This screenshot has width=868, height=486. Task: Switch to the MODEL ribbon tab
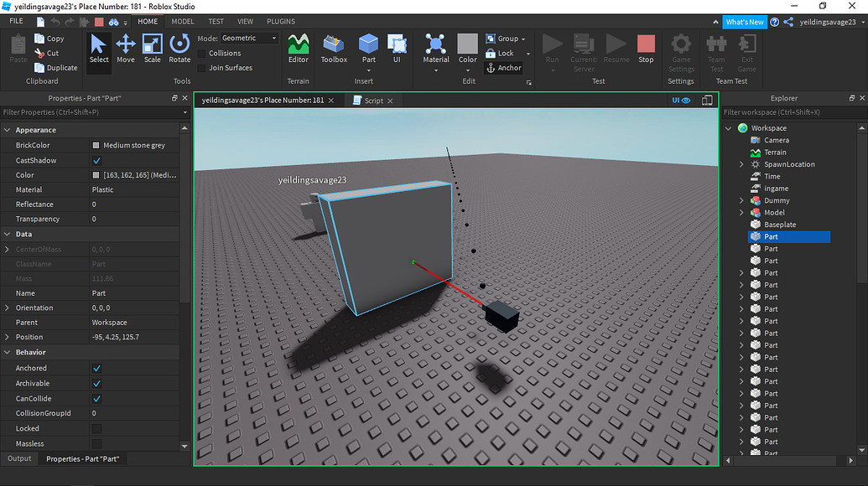coord(182,21)
